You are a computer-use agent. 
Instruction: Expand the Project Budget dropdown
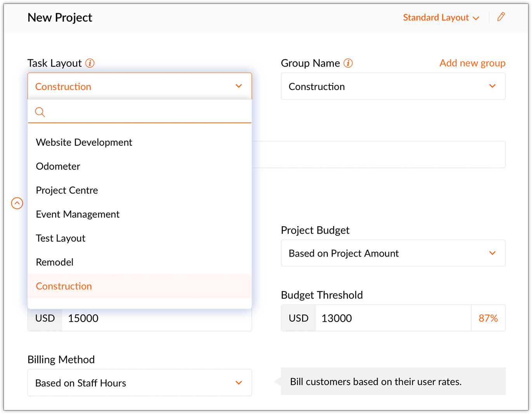[393, 253]
